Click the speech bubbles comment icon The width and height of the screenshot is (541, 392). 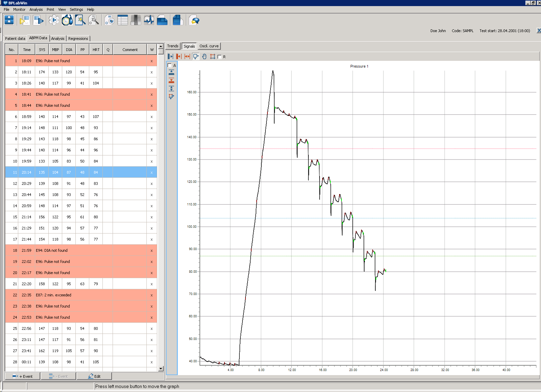(x=194, y=20)
